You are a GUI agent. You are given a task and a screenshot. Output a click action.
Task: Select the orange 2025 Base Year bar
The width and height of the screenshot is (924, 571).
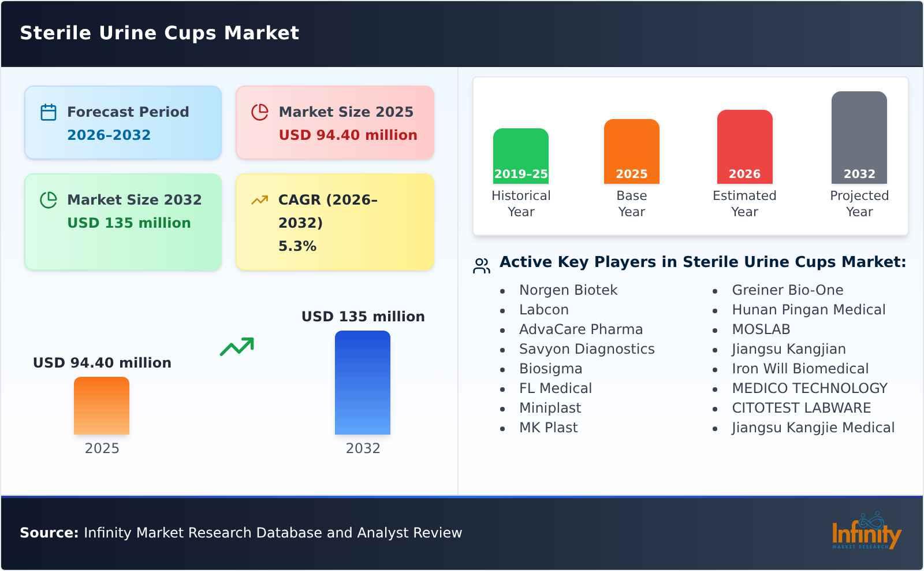pyautogui.click(x=632, y=151)
